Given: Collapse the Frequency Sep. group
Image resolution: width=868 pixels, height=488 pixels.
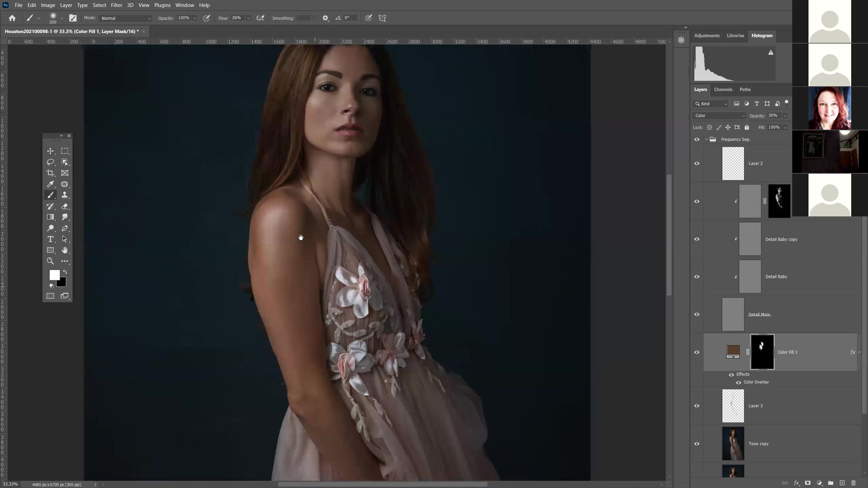Looking at the screenshot, I should tap(707, 139).
